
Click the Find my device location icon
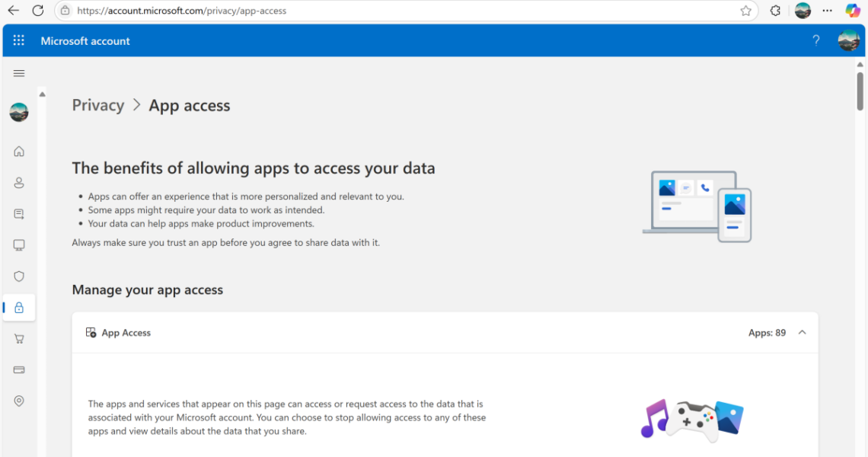click(x=19, y=401)
